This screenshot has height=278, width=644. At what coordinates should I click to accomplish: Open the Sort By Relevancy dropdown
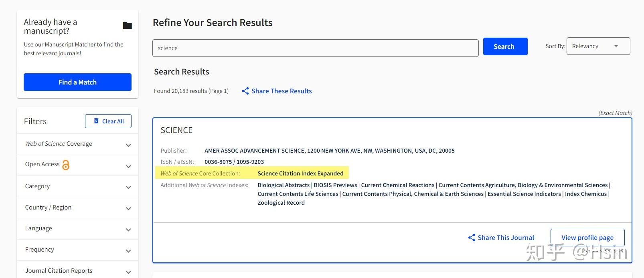pyautogui.click(x=598, y=46)
